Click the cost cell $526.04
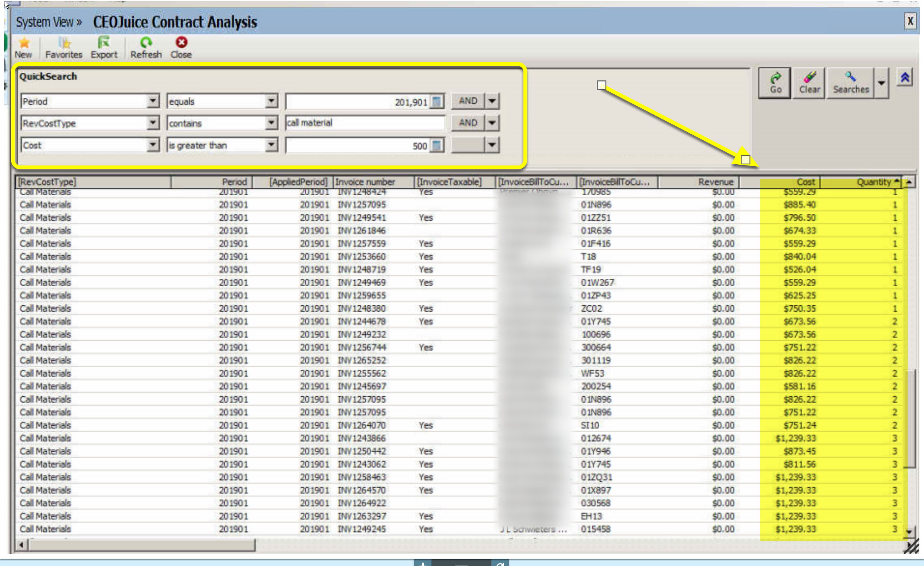 pyautogui.click(x=800, y=269)
